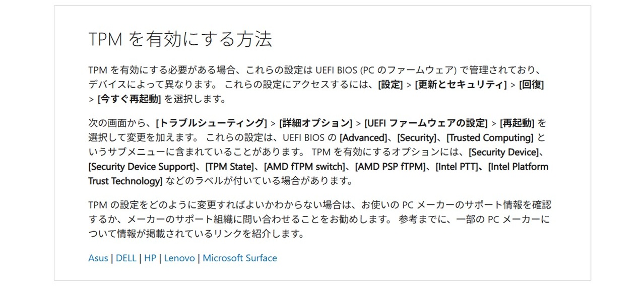The height and width of the screenshot is (287, 644).
Task: Click the bold [TPM State] label
Action: click(x=231, y=167)
